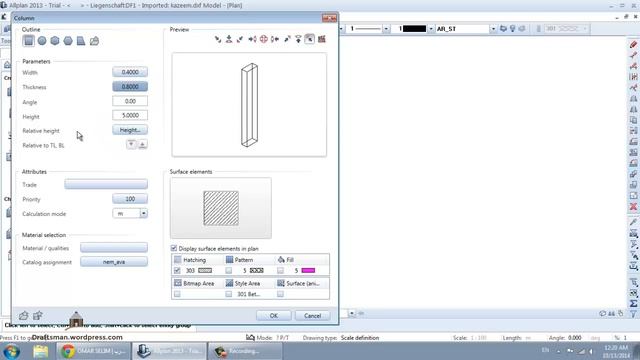Choose the trapezoid-style outline shape

(x=81, y=41)
